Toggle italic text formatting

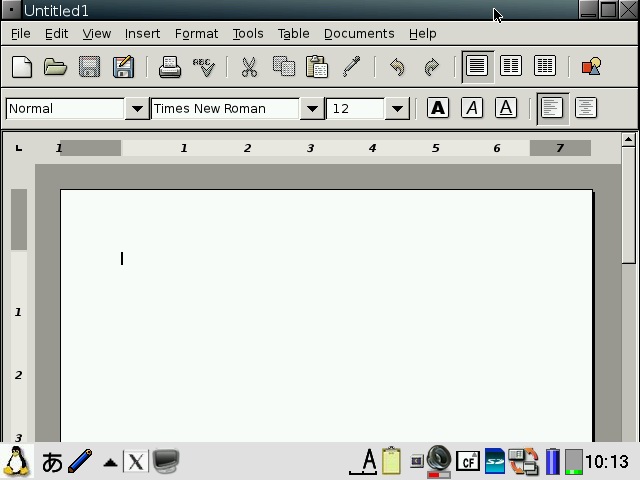tap(472, 108)
